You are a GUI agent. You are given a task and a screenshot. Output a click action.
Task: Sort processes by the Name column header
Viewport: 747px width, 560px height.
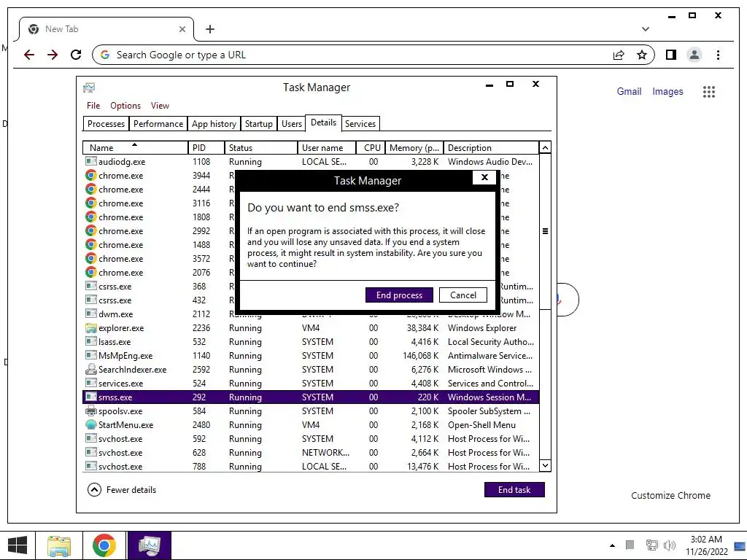135,147
